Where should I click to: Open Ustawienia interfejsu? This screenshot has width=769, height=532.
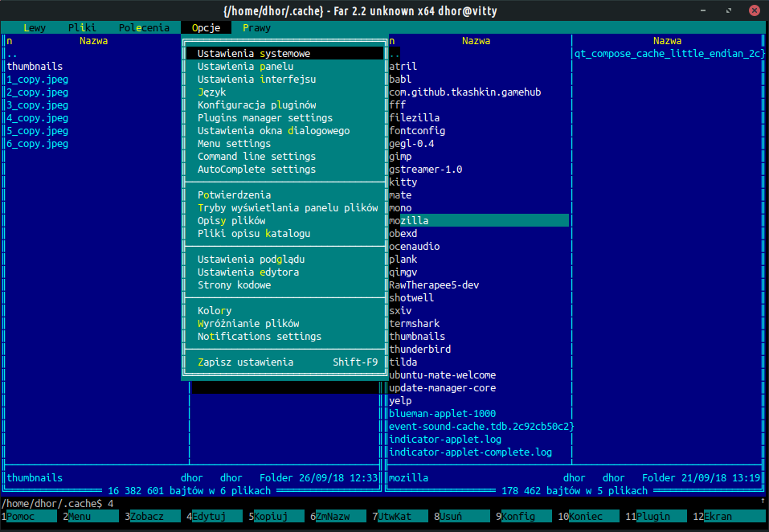(284, 79)
